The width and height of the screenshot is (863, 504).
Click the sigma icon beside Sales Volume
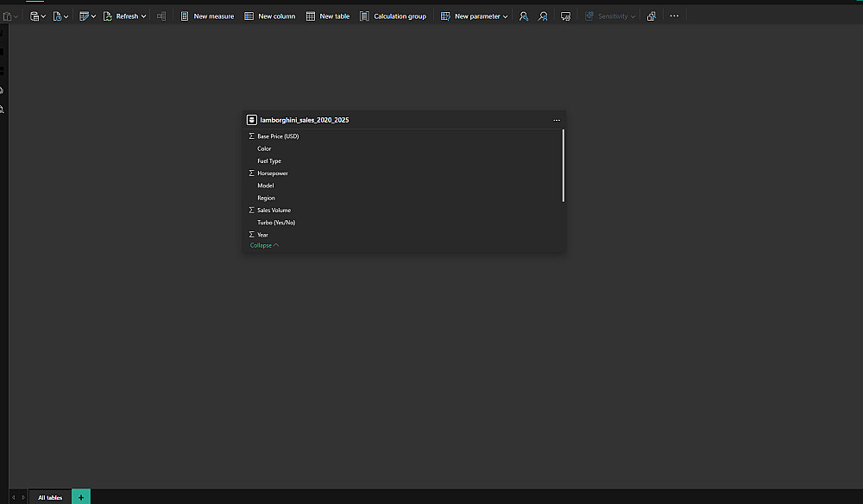pos(251,211)
